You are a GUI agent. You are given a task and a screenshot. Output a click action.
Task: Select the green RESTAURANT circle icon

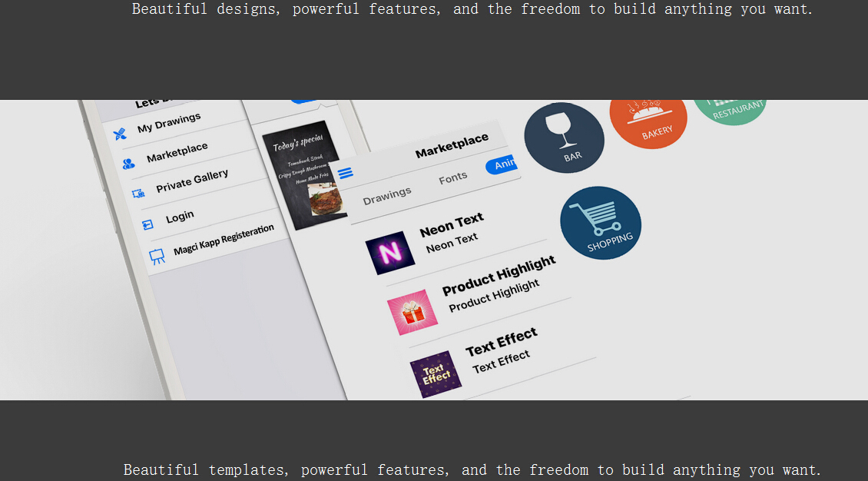point(731,108)
